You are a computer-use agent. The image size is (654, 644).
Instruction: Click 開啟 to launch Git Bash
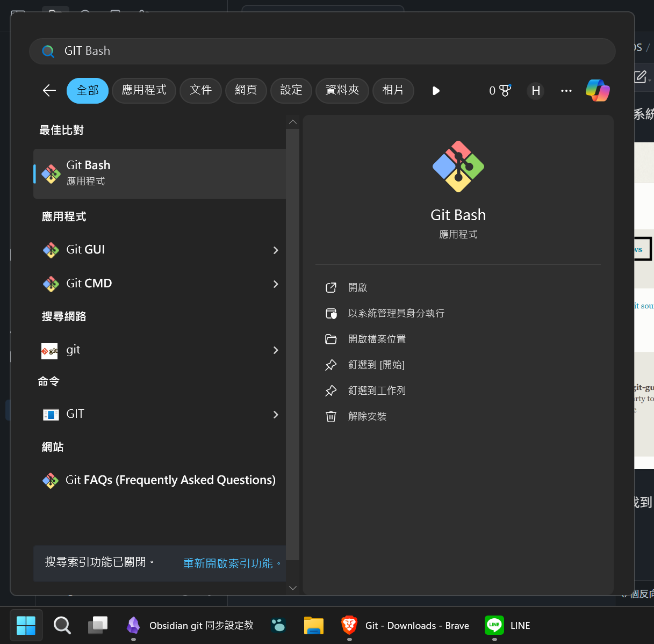(x=358, y=288)
